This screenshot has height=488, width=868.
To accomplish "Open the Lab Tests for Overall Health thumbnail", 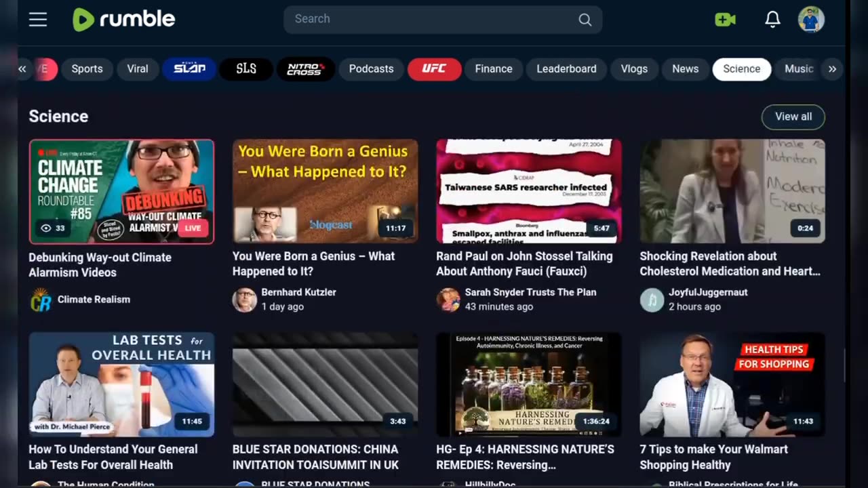I will (121, 384).
